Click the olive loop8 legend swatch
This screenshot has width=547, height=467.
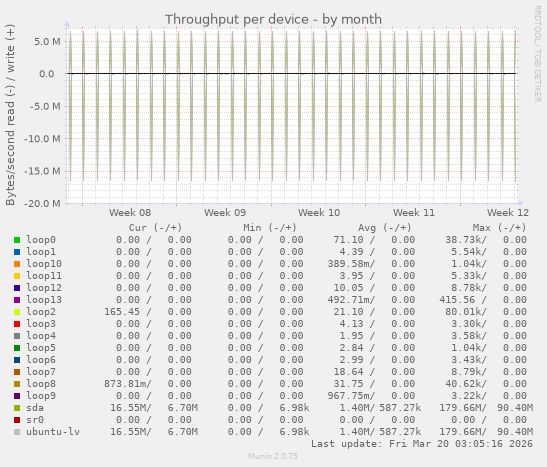17,384
